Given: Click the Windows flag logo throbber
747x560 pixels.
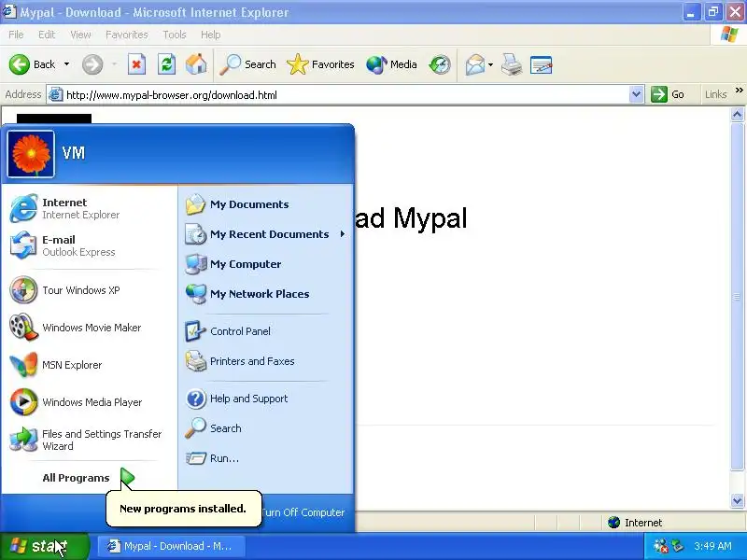Looking at the screenshot, I should (728, 35).
